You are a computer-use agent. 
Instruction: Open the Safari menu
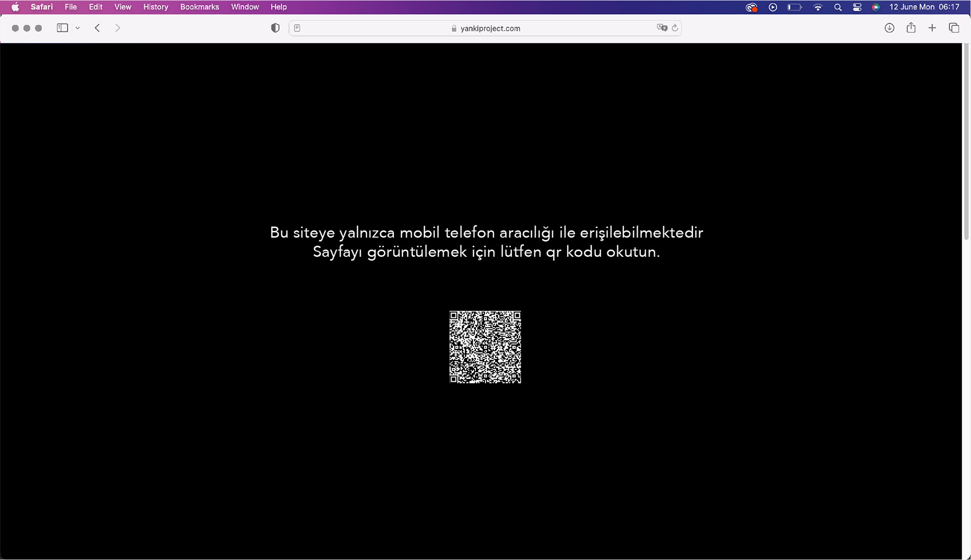[x=41, y=7]
